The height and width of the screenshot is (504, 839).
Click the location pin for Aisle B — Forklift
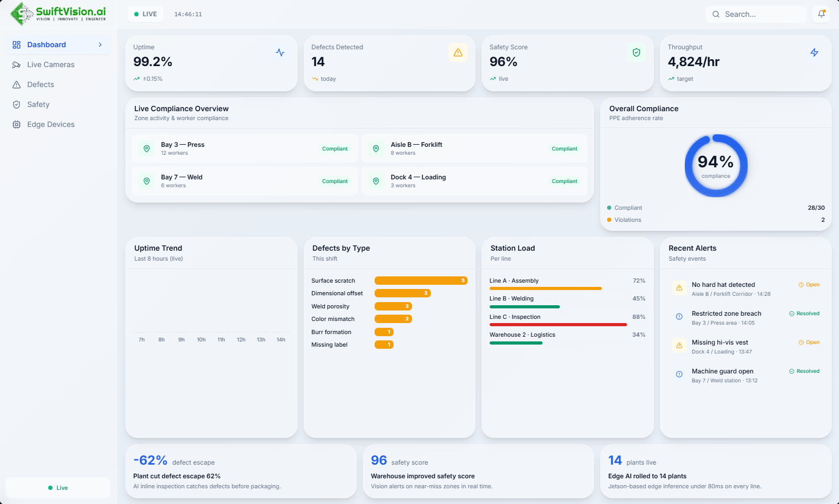pos(376,148)
